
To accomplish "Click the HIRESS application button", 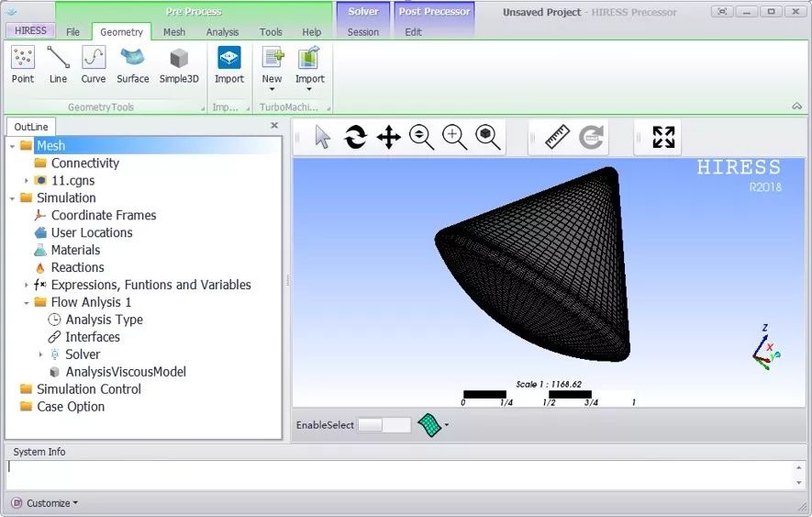I will click(x=30, y=30).
